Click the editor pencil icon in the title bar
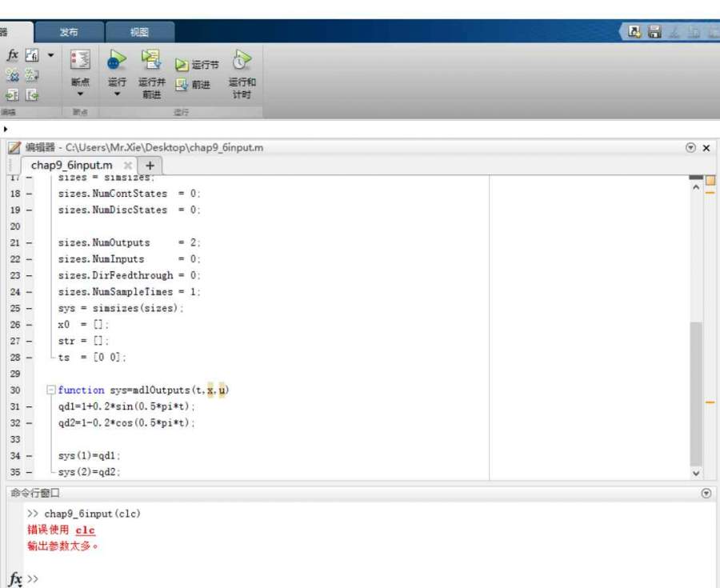The height and width of the screenshot is (588, 720). coord(14,148)
